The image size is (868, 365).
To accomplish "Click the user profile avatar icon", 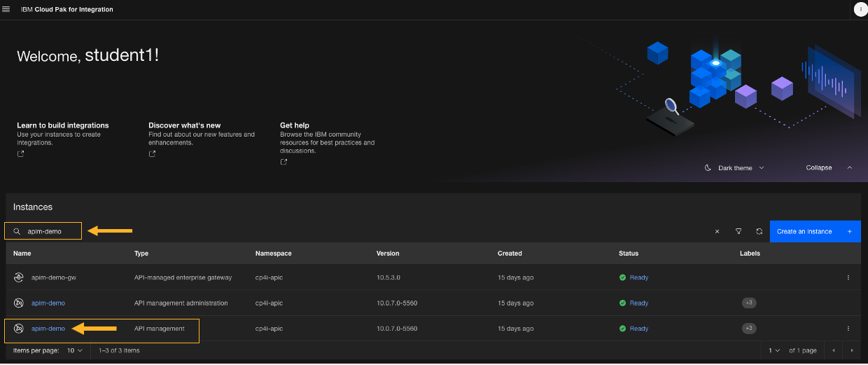I will [860, 9].
